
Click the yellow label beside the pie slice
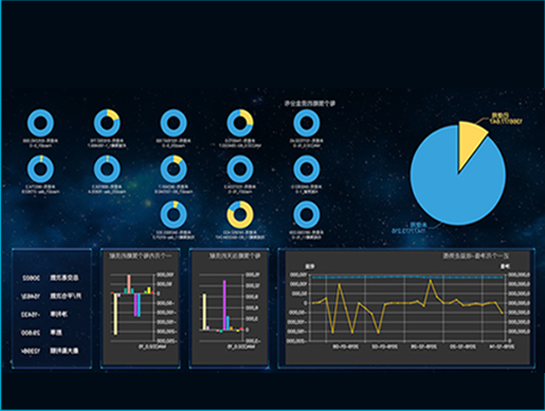(506, 119)
